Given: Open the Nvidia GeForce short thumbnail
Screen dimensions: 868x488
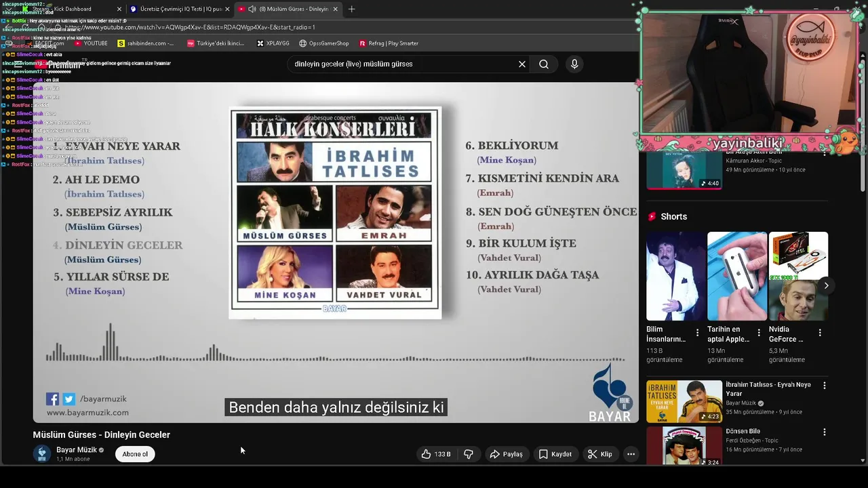Looking at the screenshot, I should point(798,276).
